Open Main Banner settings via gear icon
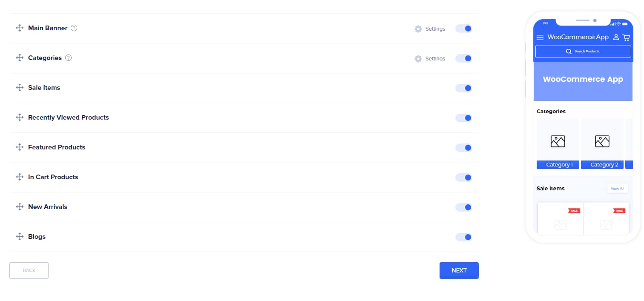 pyautogui.click(x=418, y=29)
